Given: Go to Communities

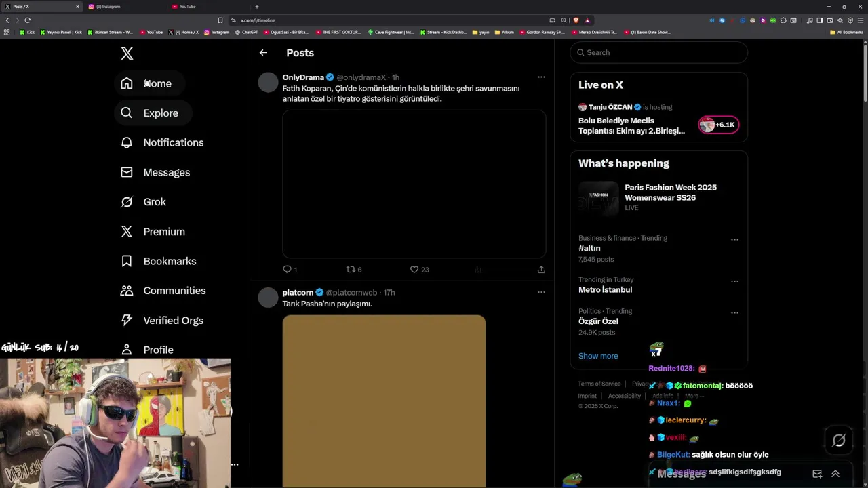Looking at the screenshot, I should [x=163, y=291].
